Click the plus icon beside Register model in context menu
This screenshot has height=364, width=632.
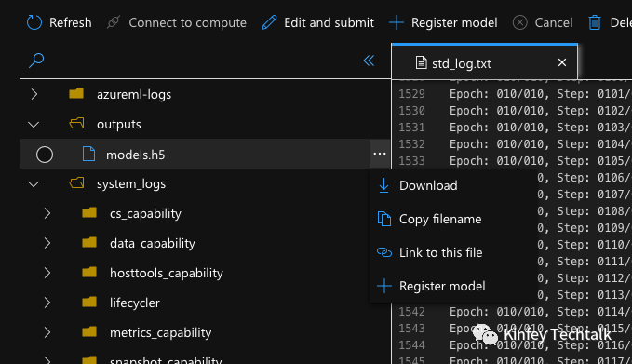click(384, 286)
